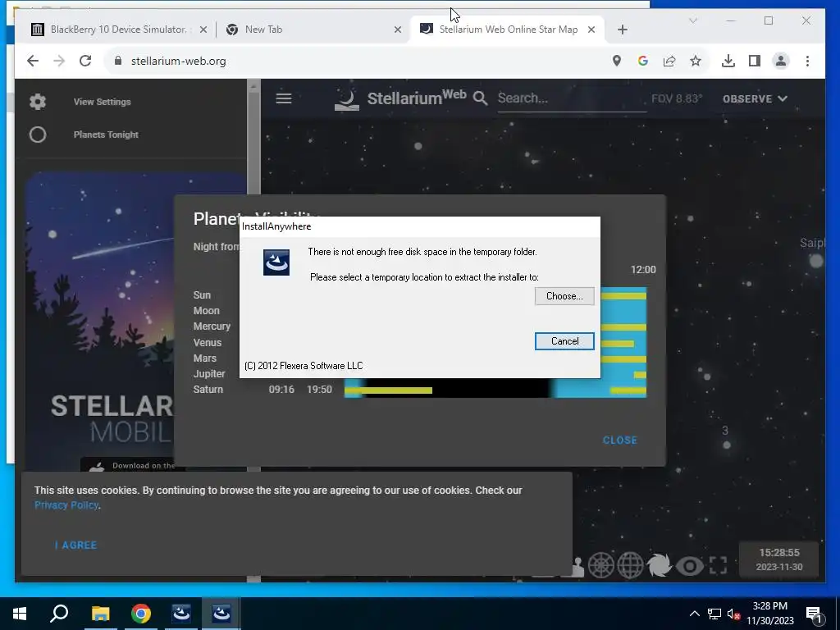View site information lock icon
The width and height of the screenshot is (840, 630).
[x=118, y=61]
